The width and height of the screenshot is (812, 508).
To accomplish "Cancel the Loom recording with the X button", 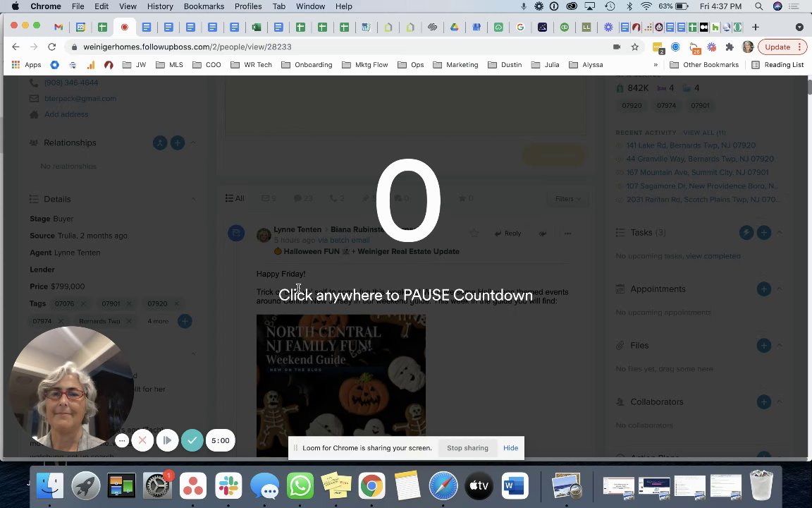I will (142, 440).
